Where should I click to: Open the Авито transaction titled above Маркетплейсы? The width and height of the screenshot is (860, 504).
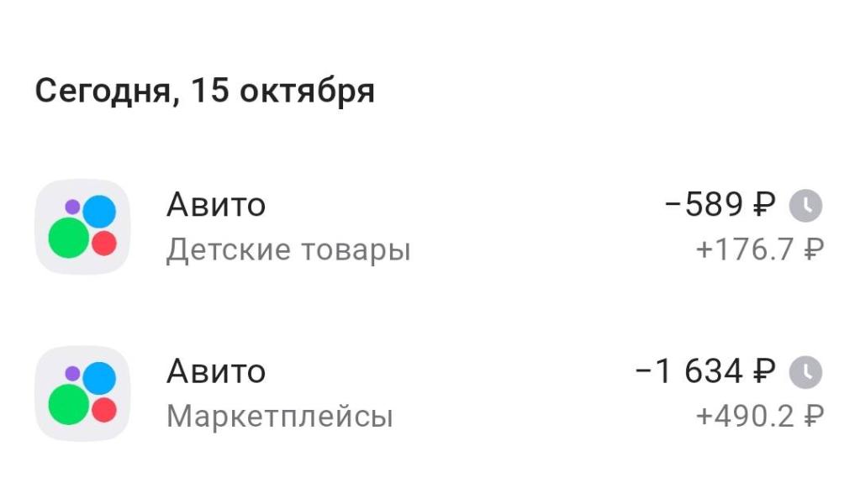[216, 372]
